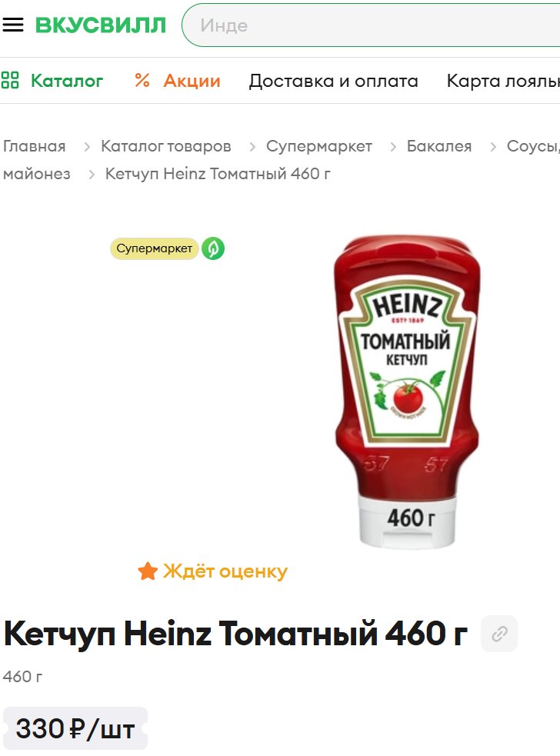Go to Супермаркет breadcrumb
This screenshot has width=560, height=756.
pos(318,146)
